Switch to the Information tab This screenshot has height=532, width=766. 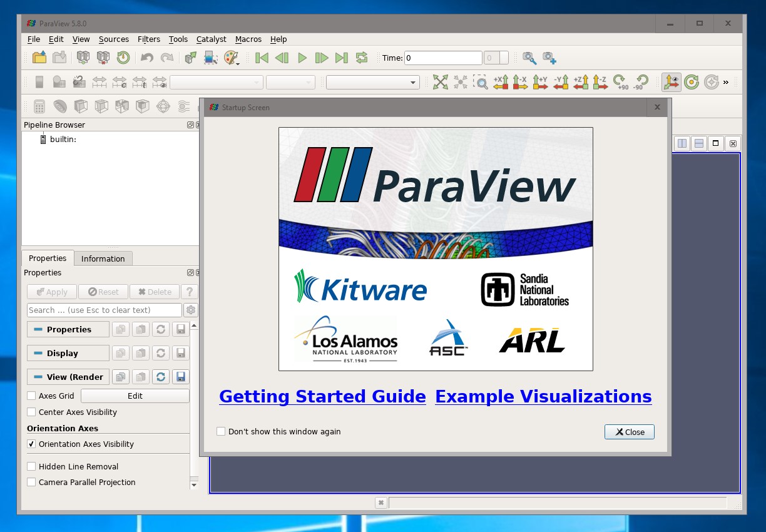(103, 258)
